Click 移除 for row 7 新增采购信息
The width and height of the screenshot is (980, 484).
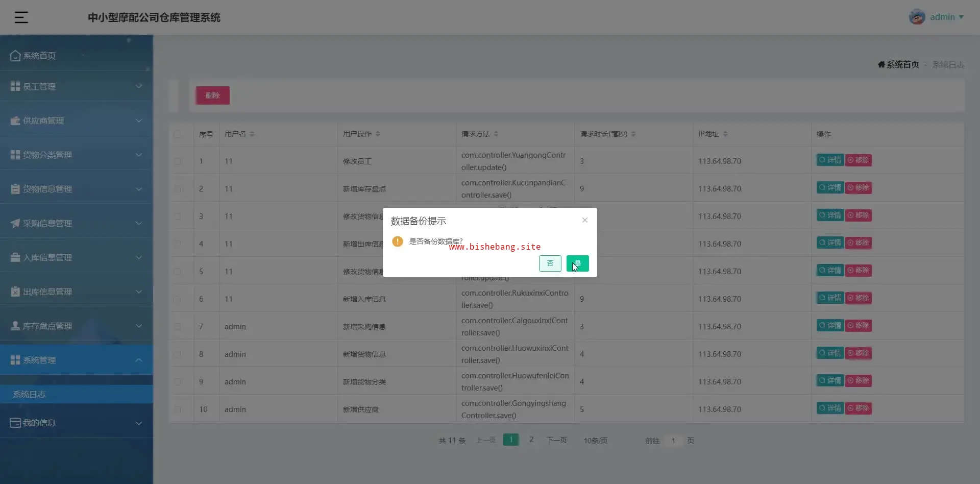[859, 326]
